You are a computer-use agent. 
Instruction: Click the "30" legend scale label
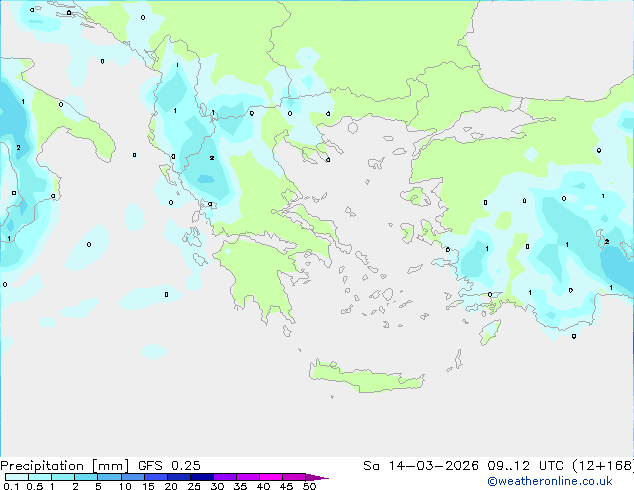pyautogui.click(x=217, y=486)
